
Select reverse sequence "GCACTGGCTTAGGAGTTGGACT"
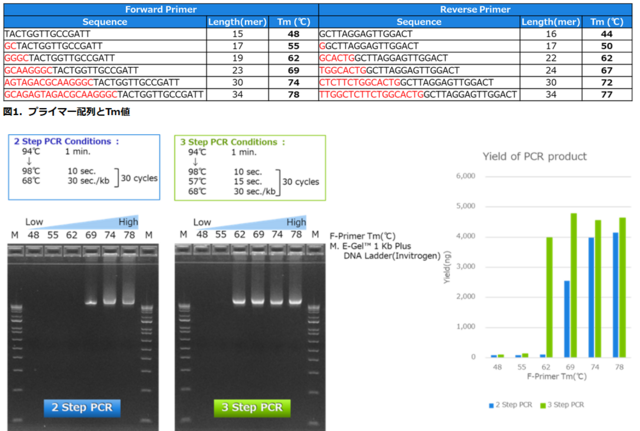point(383,58)
